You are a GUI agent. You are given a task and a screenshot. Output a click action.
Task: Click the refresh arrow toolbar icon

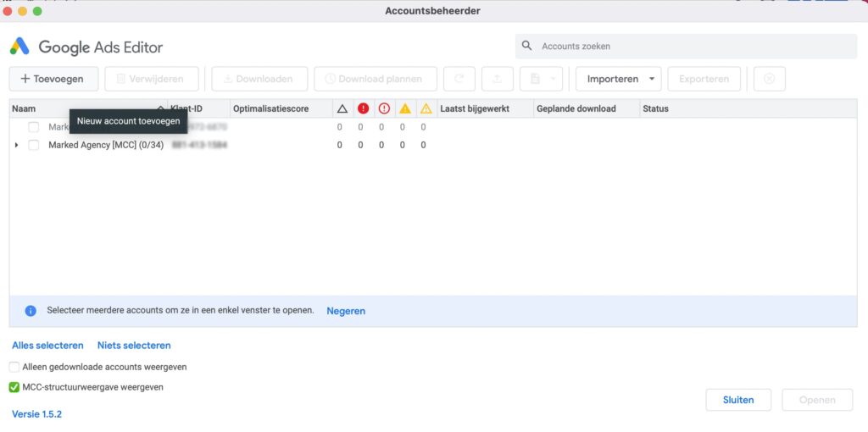click(x=459, y=79)
